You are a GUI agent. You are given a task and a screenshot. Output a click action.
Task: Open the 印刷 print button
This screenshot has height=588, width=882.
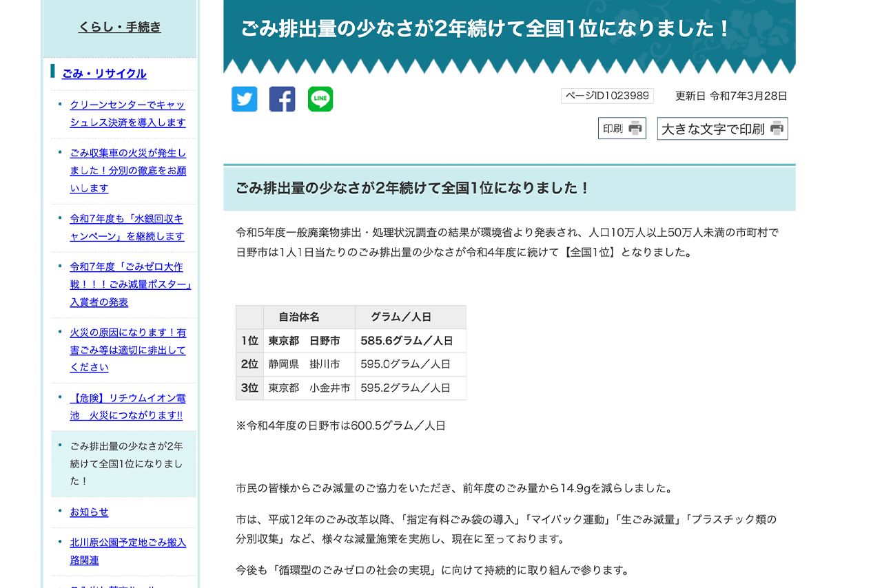click(x=621, y=127)
